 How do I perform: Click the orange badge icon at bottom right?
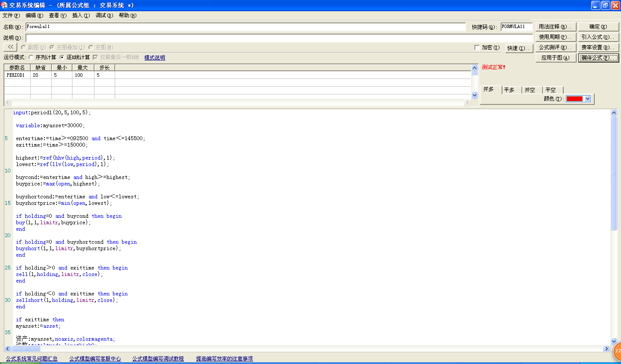pos(617,351)
